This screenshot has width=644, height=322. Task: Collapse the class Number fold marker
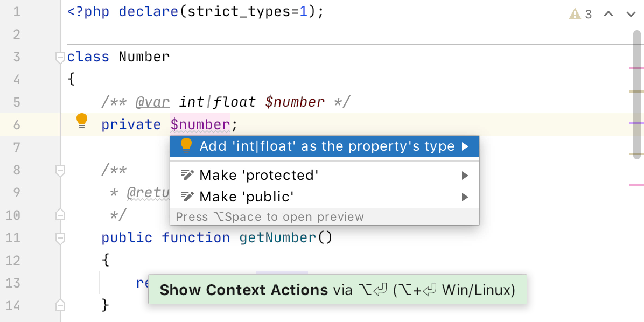pyautogui.click(x=60, y=58)
